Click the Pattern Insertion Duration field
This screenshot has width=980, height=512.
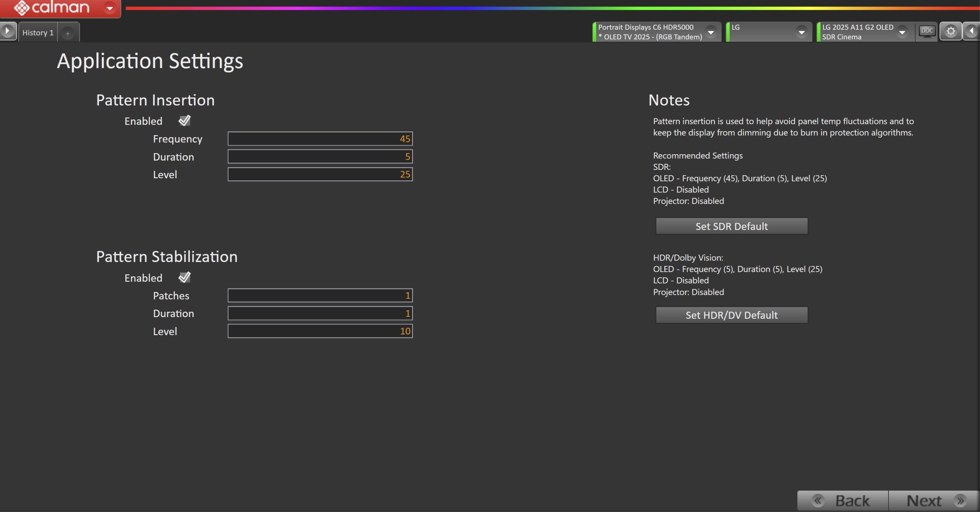(x=320, y=157)
